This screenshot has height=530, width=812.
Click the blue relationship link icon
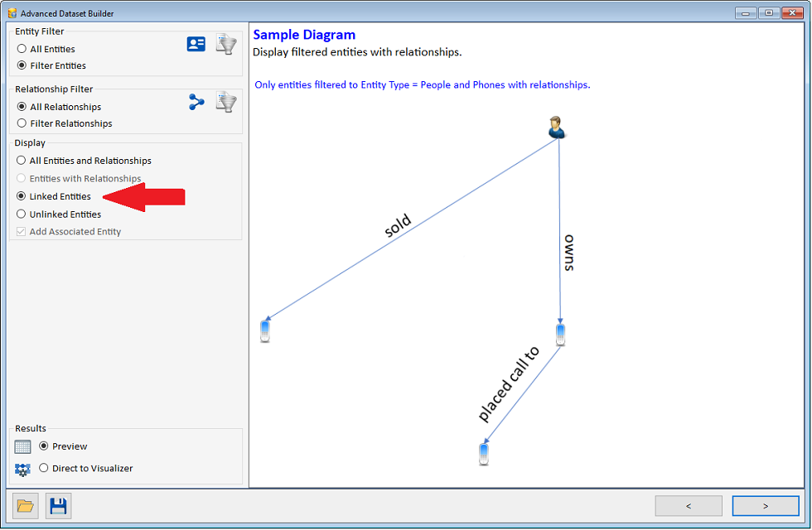coord(196,101)
